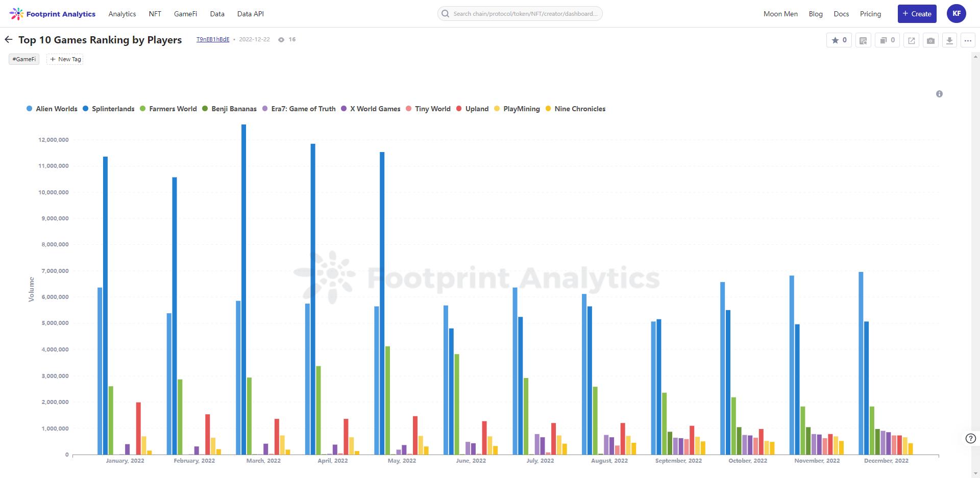The image size is (980, 478).
Task: Expand the Analytics navigation menu
Action: click(122, 14)
